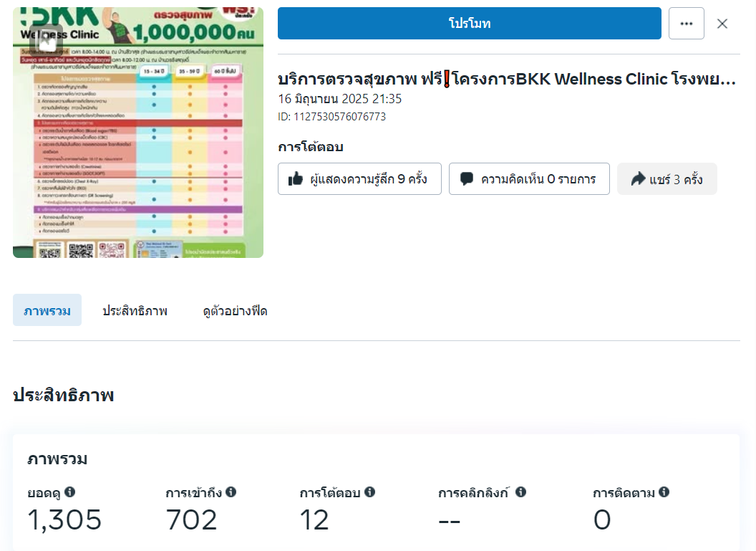
Task: Click the การโต้ตอบ heading above reaction buttons
Action: click(311, 147)
